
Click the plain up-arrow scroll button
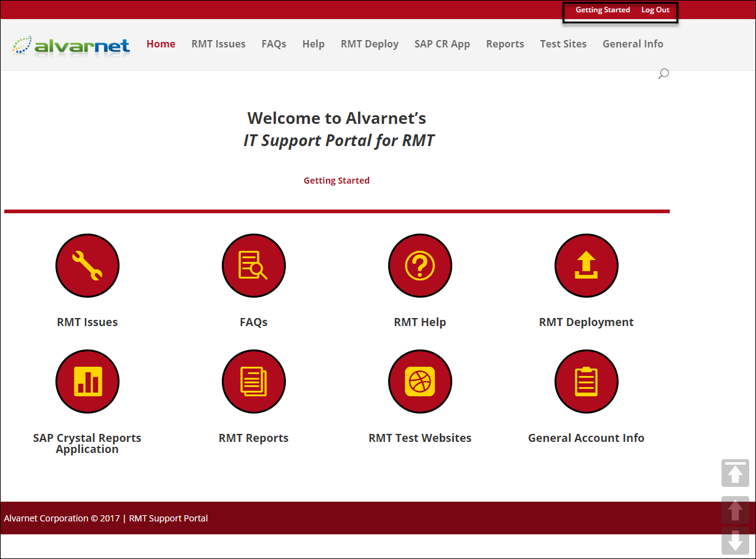point(735,510)
